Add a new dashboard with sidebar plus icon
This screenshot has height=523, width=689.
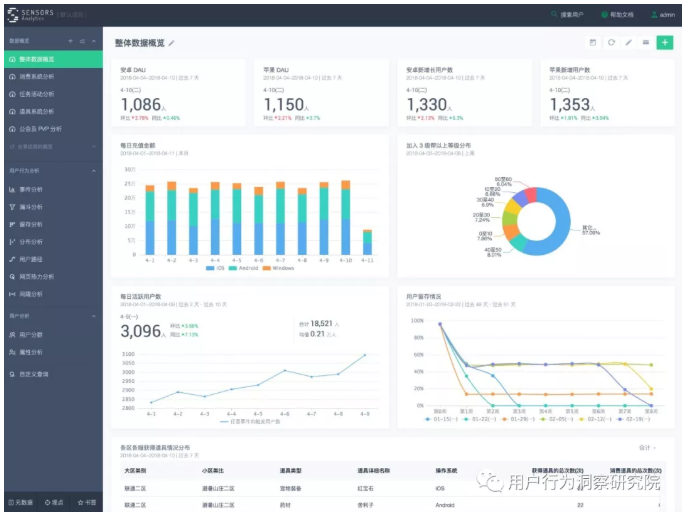pyautogui.click(x=69, y=41)
